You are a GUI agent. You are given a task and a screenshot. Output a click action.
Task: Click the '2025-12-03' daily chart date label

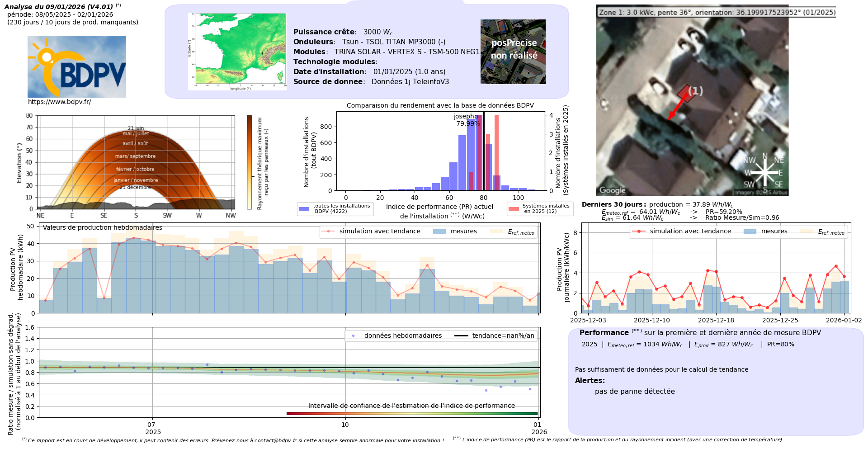(x=588, y=320)
